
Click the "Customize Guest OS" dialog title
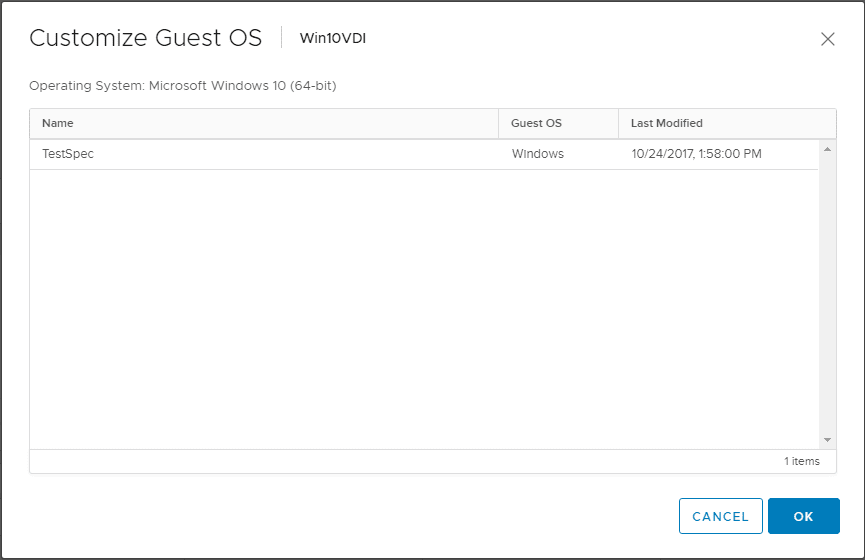click(x=145, y=38)
